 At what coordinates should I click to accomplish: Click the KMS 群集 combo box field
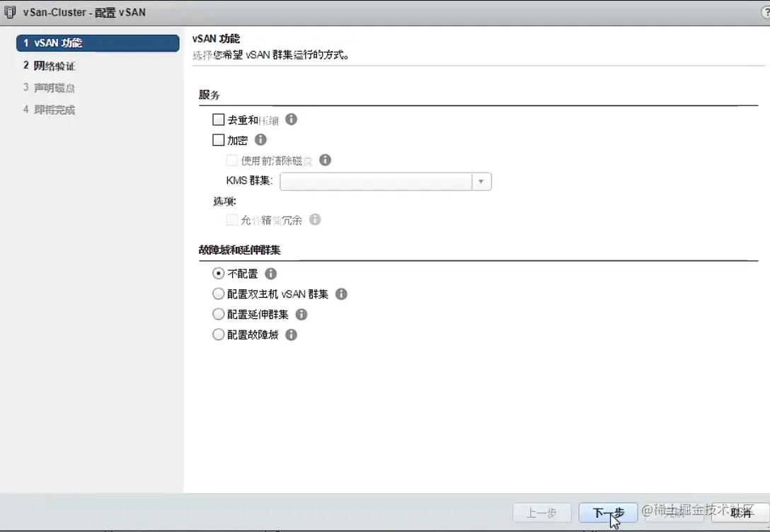tap(386, 182)
